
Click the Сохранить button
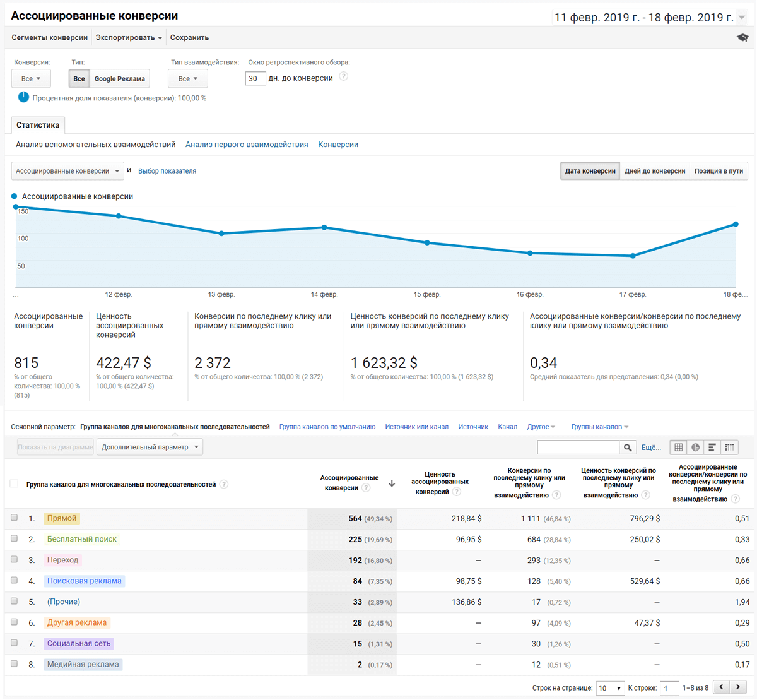pyautogui.click(x=191, y=37)
